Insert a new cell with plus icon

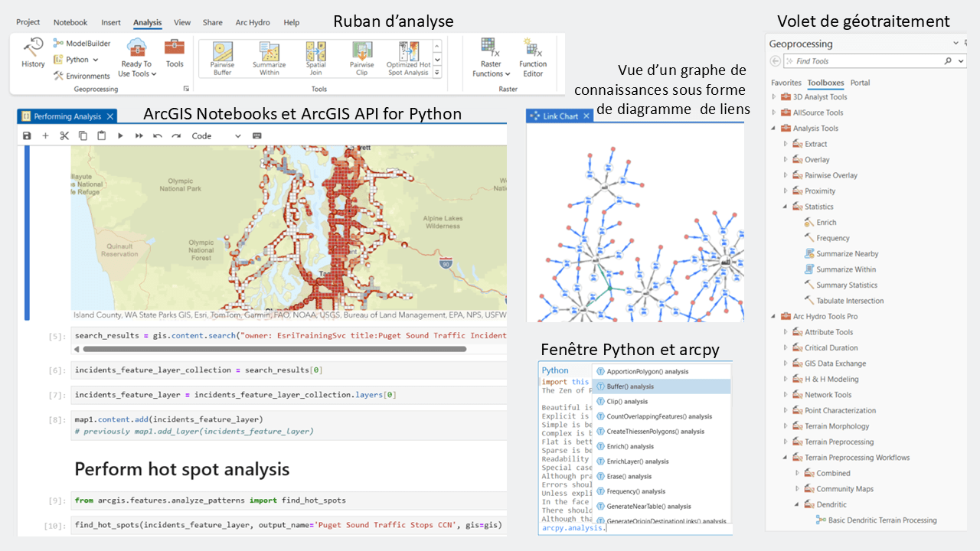[45, 135]
